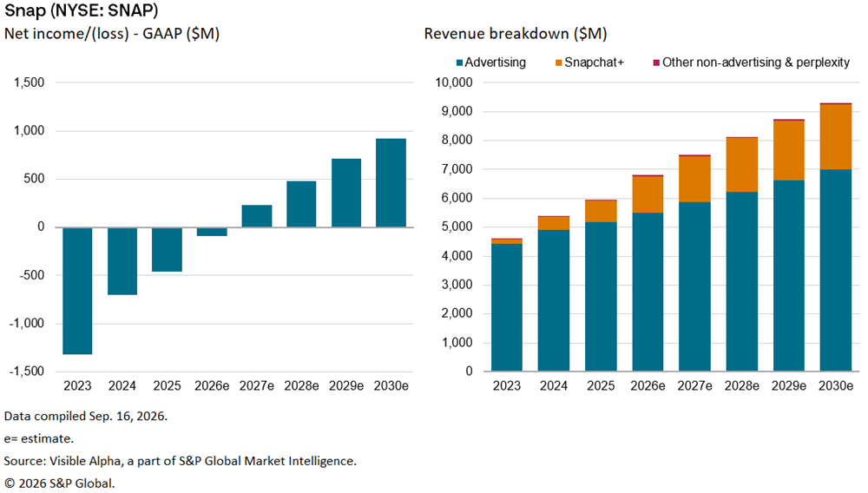The image size is (868, 493).
Task: Click the 2023 Advertising revenue segment
Action: coord(507,307)
